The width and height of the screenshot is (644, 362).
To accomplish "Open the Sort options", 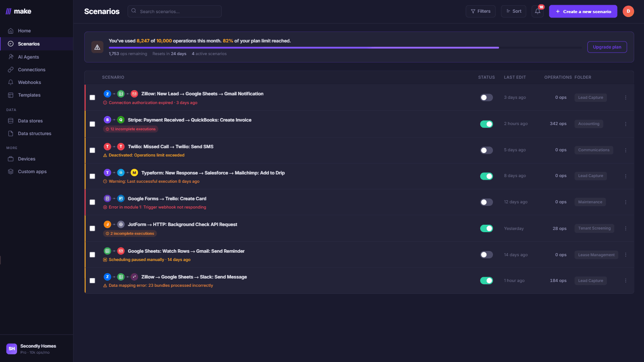I will coord(513,11).
